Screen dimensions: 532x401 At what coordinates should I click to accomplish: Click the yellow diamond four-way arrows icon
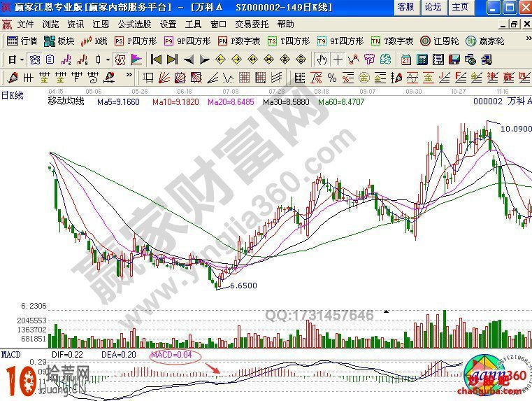coord(285,59)
